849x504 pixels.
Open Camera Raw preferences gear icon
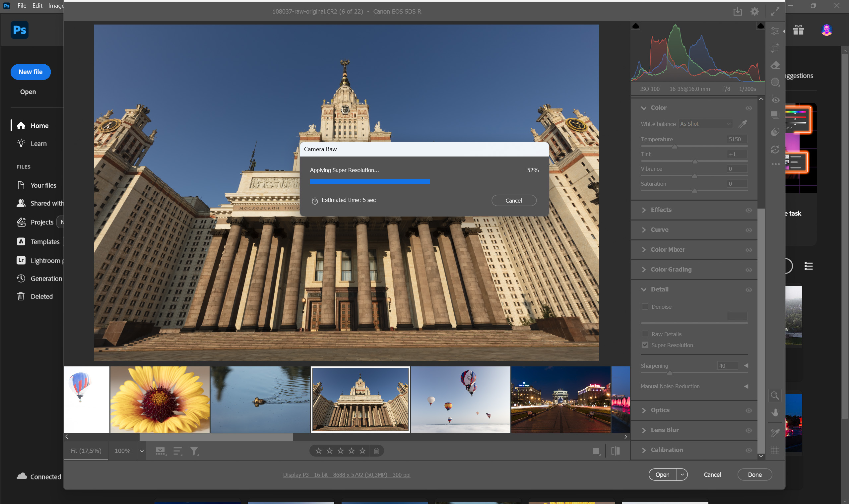[754, 12]
